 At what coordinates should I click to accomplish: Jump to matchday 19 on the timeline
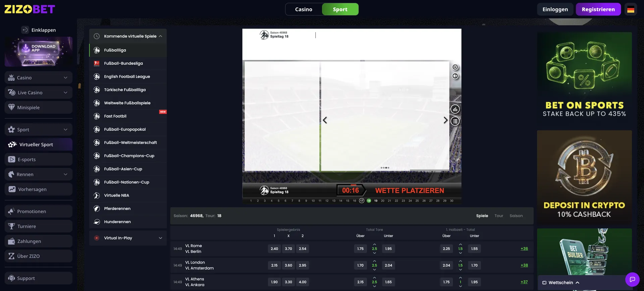376,201
